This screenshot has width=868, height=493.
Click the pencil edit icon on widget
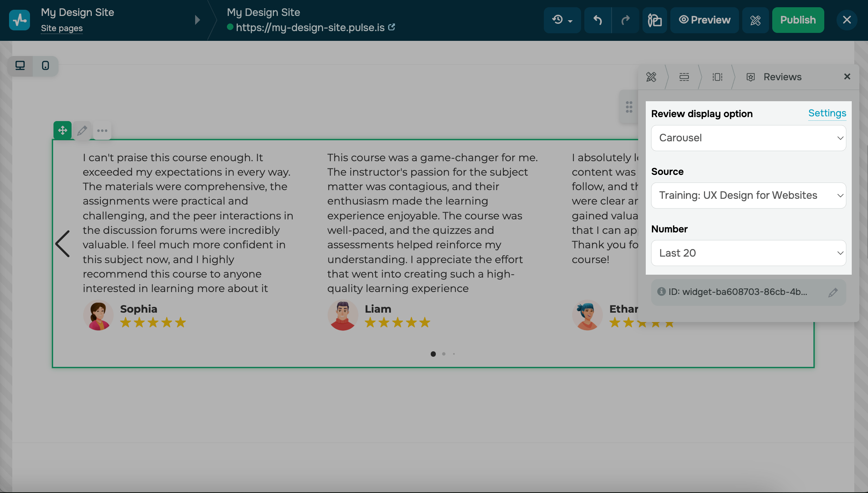click(x=82, y=130)
